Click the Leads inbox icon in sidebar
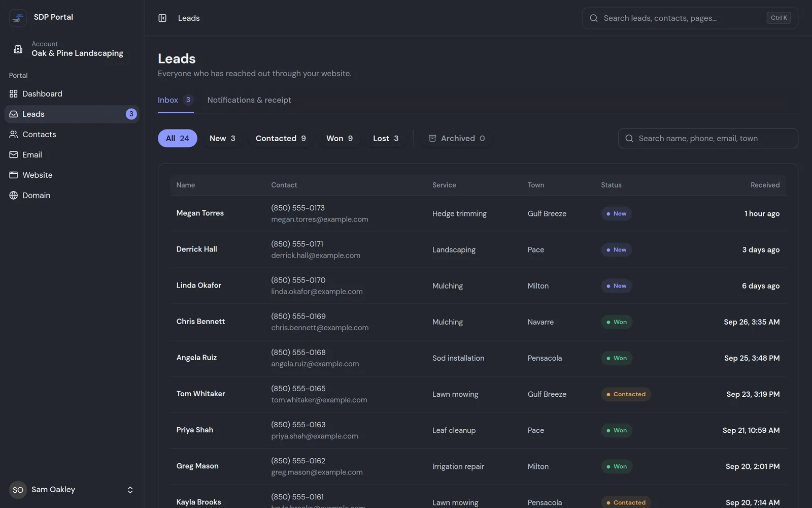This screenshot has height=508, width=812. 14,114
